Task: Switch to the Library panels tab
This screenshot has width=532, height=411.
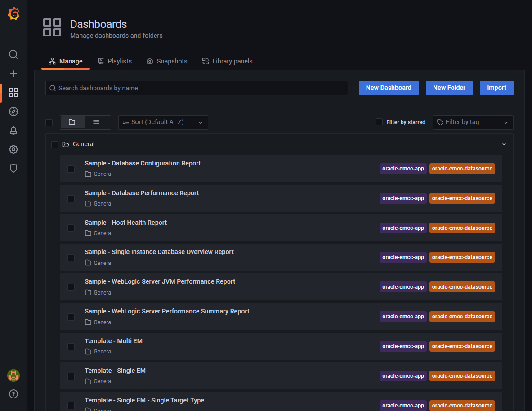Action: pyautogui.click(x=227, y=61)
